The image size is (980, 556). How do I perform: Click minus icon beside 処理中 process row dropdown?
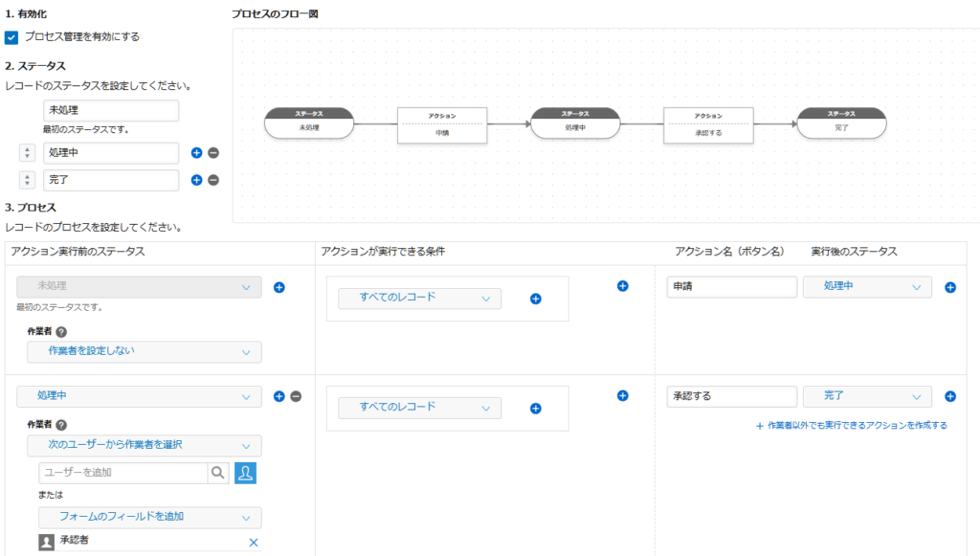point(296,396)
